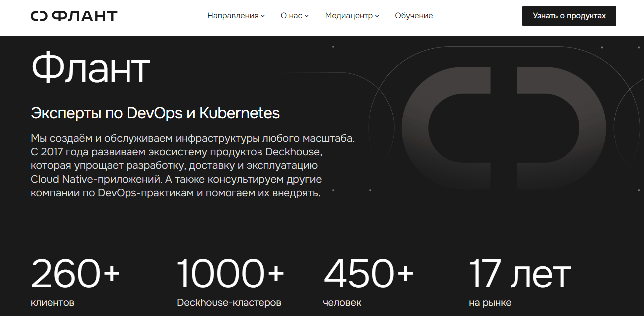This screenshot has width=644, height=316.
Task: Open the Направления menu
Action: tap(233, 16)
